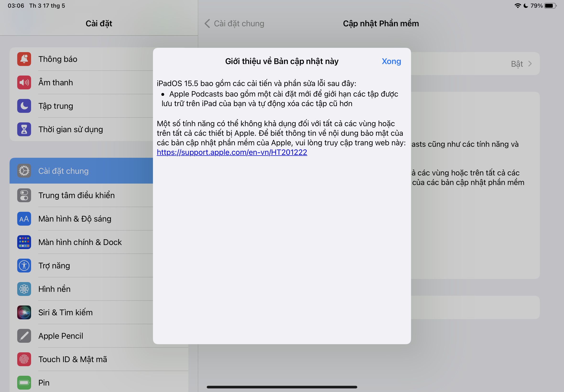Open Siri & Tìm kiếm settings
The width and height of the screenshot is (564, 392).
click(x=81, y=312)
